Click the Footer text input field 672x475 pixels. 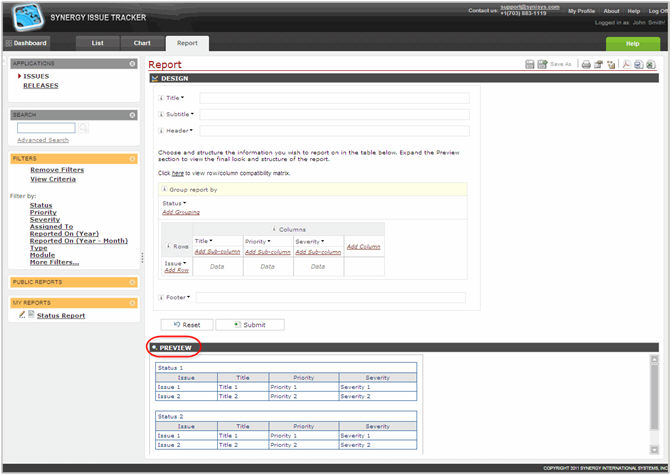[x=330, y=298]
